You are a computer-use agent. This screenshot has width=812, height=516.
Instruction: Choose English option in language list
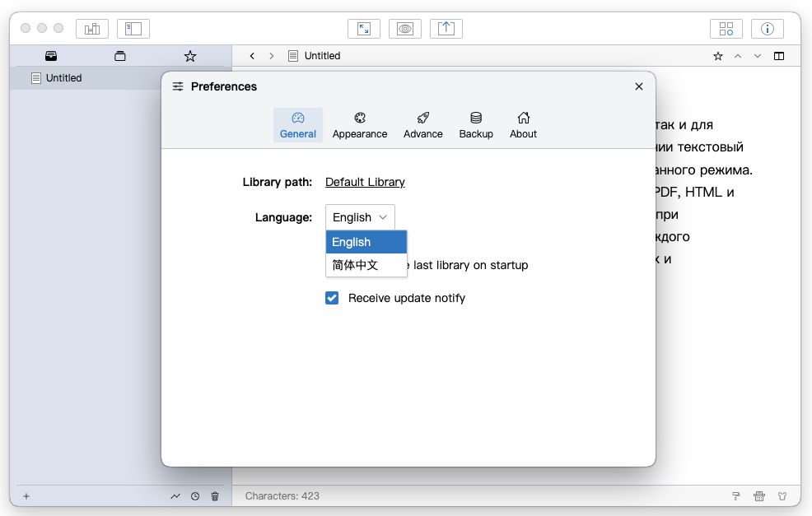[x=366, y=242]
